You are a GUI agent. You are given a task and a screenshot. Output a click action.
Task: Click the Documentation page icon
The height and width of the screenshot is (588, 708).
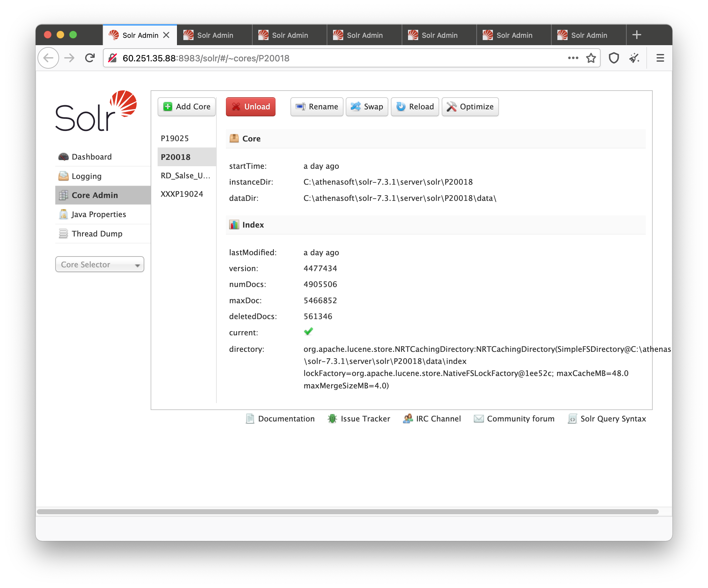click(250, 419)
